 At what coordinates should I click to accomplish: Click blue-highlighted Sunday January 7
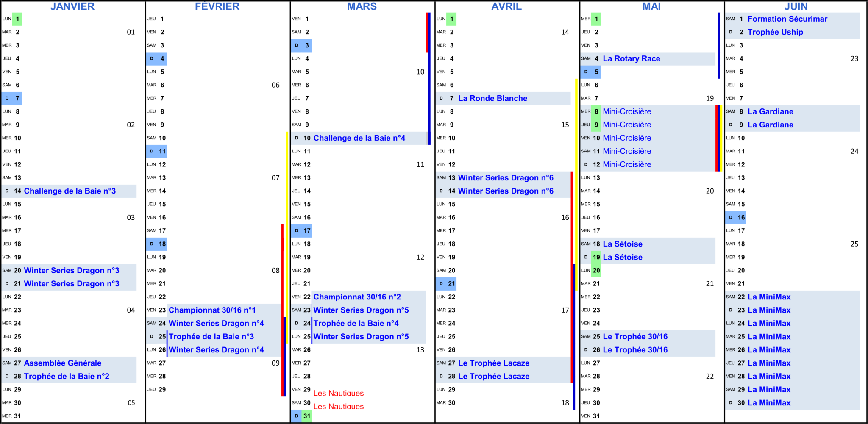(x=11, y=98)
